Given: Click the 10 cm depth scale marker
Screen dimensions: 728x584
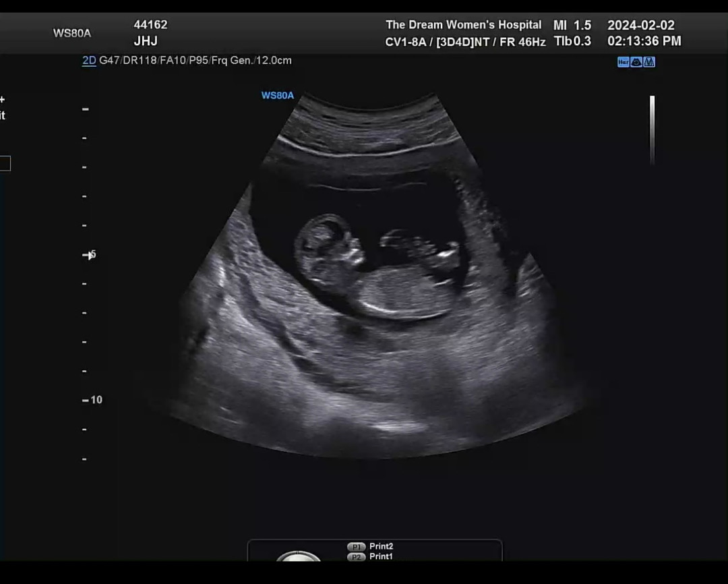Looking at the screenshot, I should click(93, 400).
